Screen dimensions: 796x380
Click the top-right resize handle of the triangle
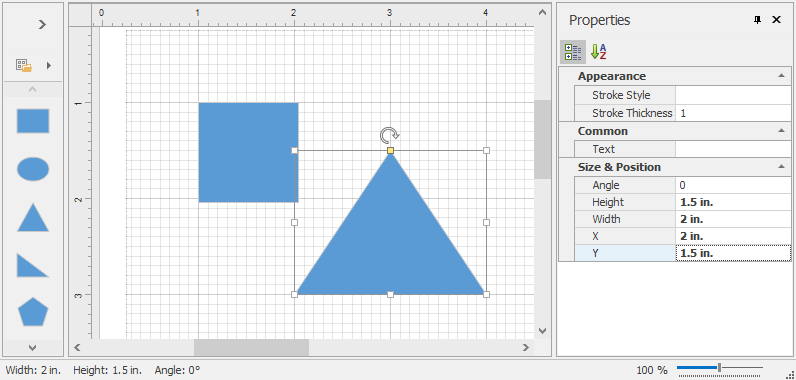[x=486, y=150]
